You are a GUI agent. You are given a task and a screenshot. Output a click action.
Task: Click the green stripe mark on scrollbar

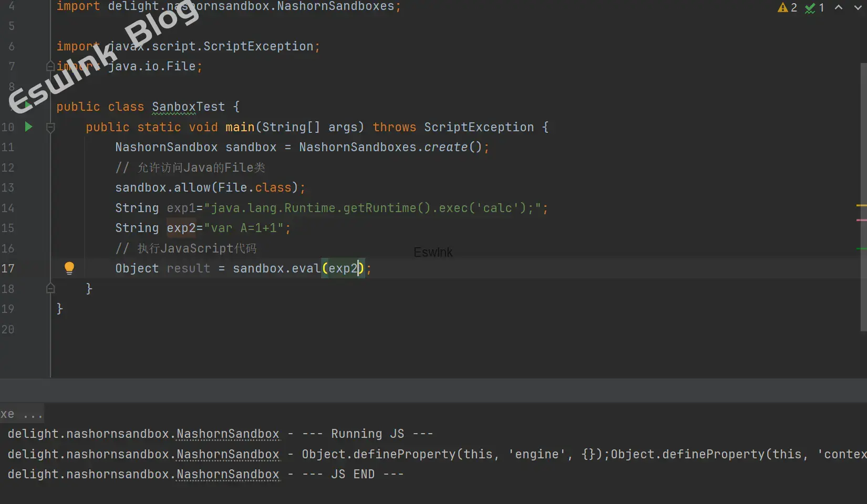861,248
